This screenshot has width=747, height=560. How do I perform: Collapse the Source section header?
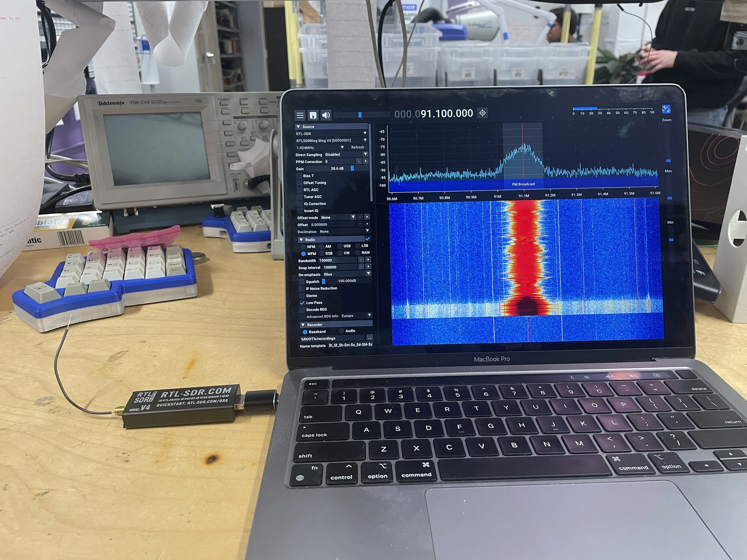tap(308, 127)
